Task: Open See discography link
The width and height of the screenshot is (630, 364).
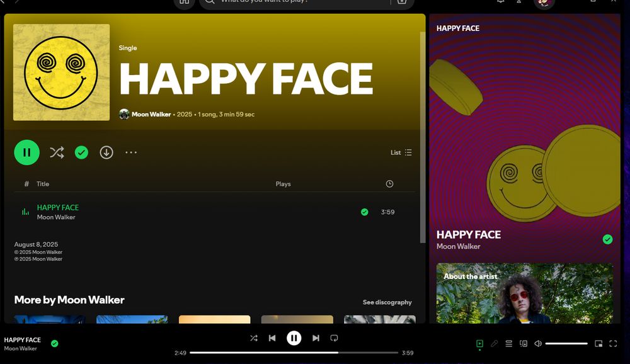Action: 387,302
